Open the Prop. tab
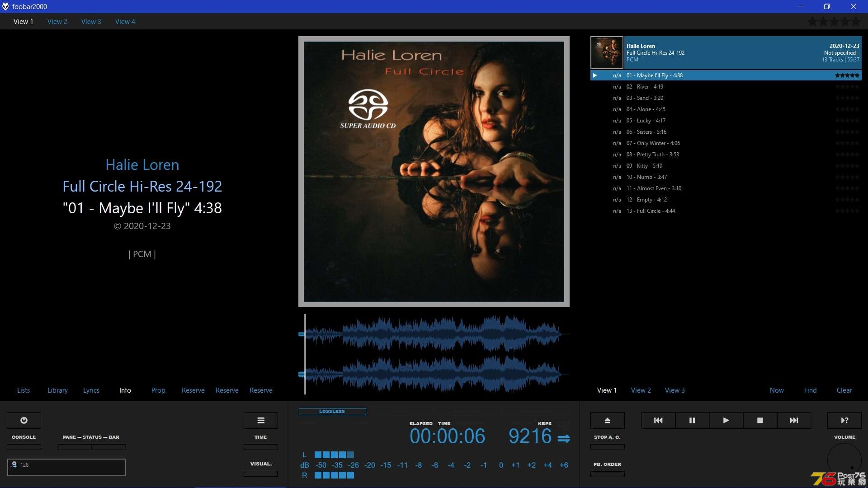The image size is (868, 488). coord(159,390)
